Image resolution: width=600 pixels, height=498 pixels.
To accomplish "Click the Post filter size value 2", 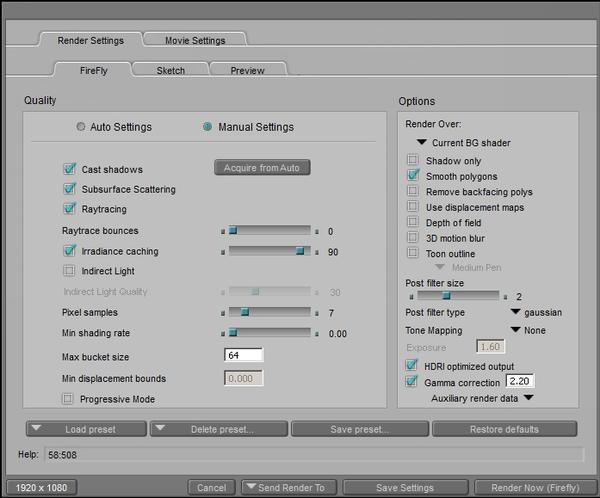I will (x=519, y=297).
